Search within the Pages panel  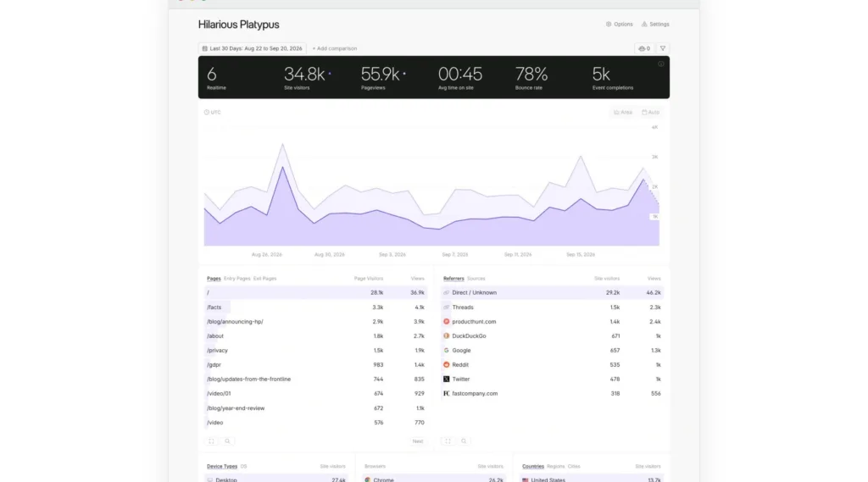[x=227, y=441]
